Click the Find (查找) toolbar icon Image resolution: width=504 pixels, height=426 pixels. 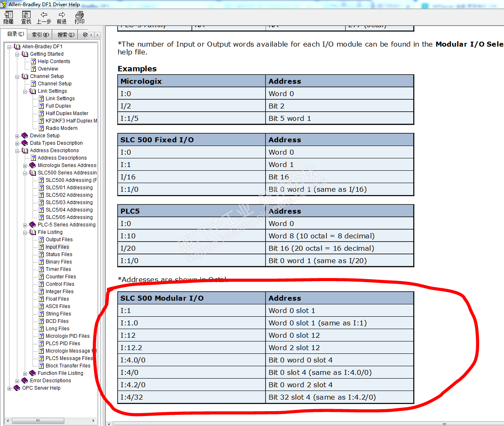click(26, 18)
